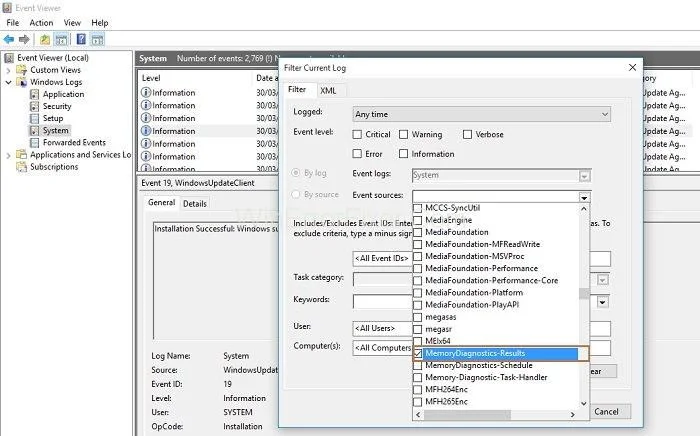Open the Logged time dropdown

[x=481, y=114]
